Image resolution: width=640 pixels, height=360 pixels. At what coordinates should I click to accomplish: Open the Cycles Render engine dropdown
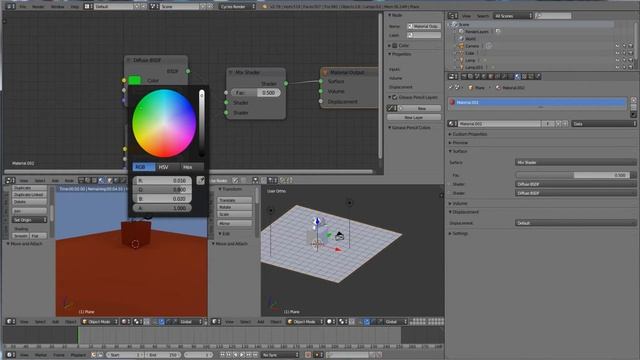pos(237,6)
